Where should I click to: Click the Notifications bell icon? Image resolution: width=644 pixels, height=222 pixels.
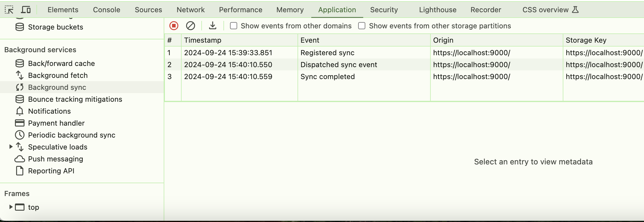[x=20, y=111]
